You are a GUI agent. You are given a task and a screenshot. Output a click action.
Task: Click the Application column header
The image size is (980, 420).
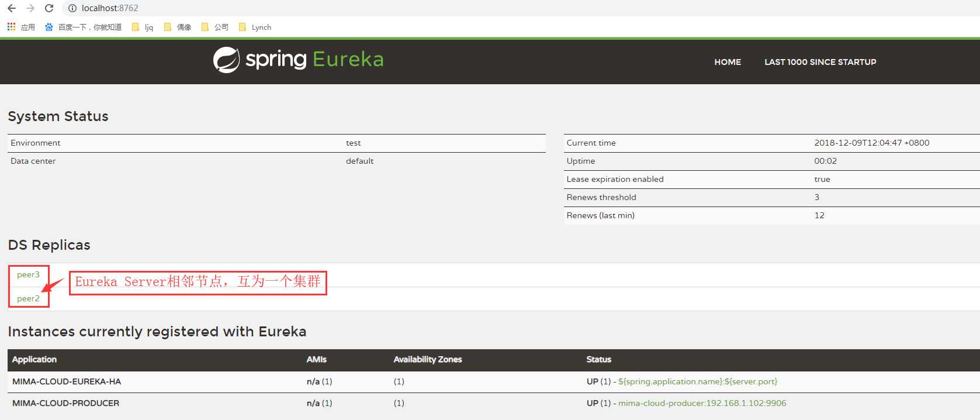tap(34, 359)
